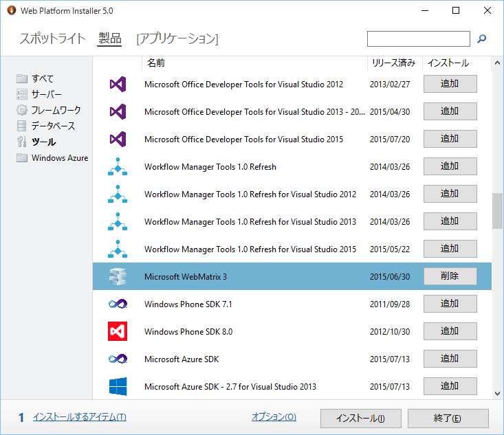Select Windows Phone SDK 8.0 text
This screenshot has width=504, height=435.
188,331
